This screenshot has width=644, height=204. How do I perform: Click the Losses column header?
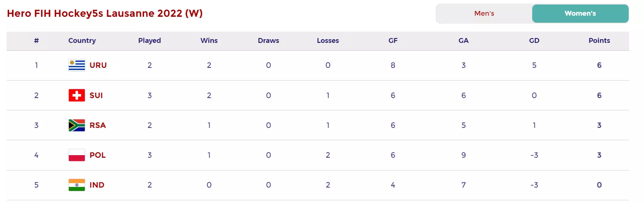[x=328, y=41]
